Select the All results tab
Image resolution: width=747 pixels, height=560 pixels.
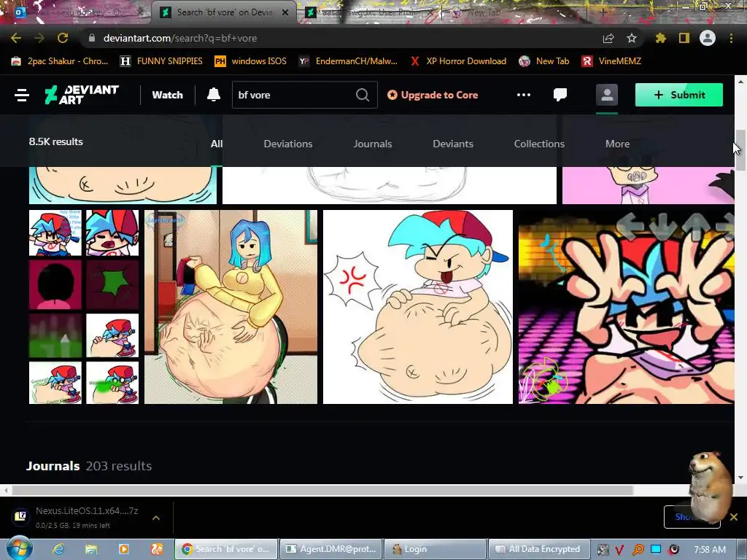pos(217,144)
